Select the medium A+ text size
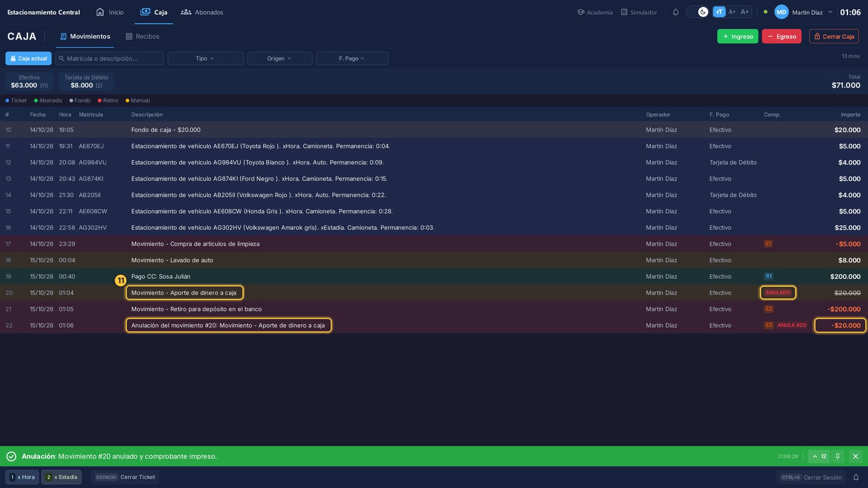 coord(732,12)
